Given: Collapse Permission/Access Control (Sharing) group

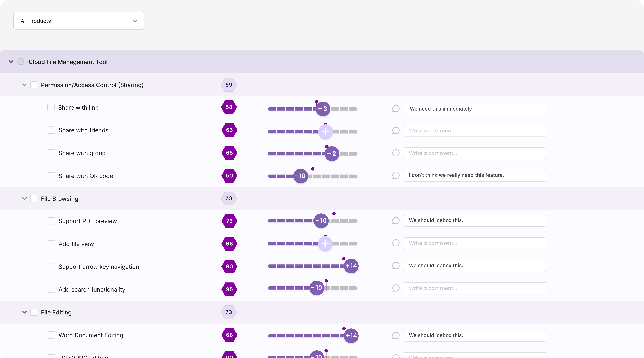Looking at the screenshot, I should 24,85.
